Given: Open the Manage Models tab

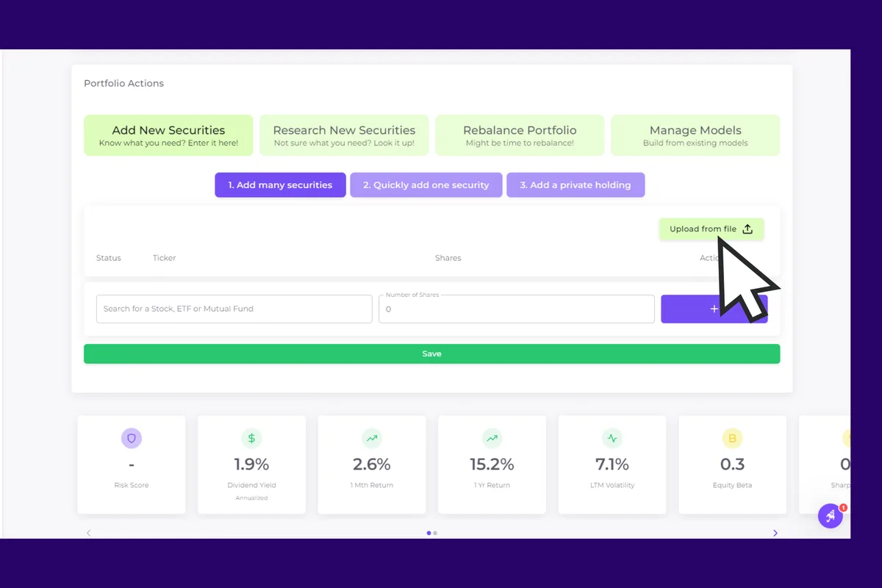Looking at the screenshot, I should 695,135.
